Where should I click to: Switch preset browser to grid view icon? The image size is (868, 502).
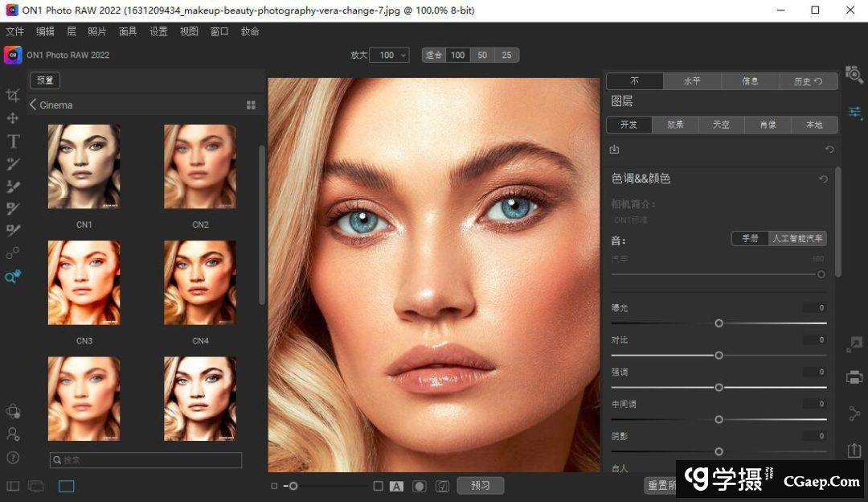(x=251, y=105)
